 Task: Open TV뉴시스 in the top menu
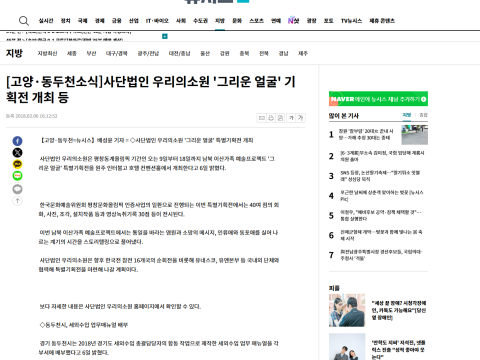click(351, 21)
